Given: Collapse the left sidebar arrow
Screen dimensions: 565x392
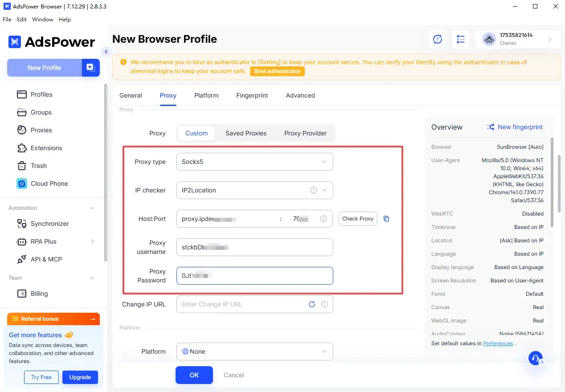Looking at the screenshot, I should pos(106,52).
